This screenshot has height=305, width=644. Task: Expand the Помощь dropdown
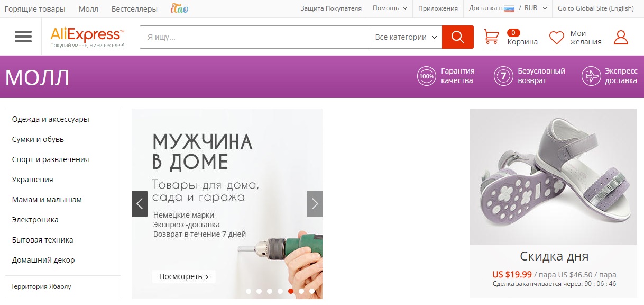point(390,8)
